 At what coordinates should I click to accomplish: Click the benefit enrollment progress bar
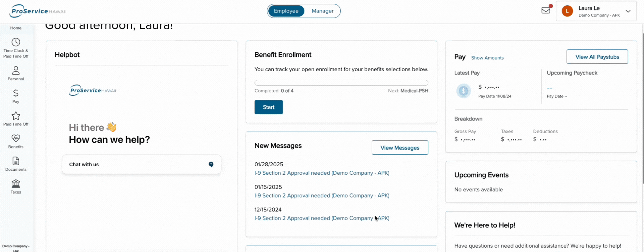pyautogui.click(x=341, y=83)
